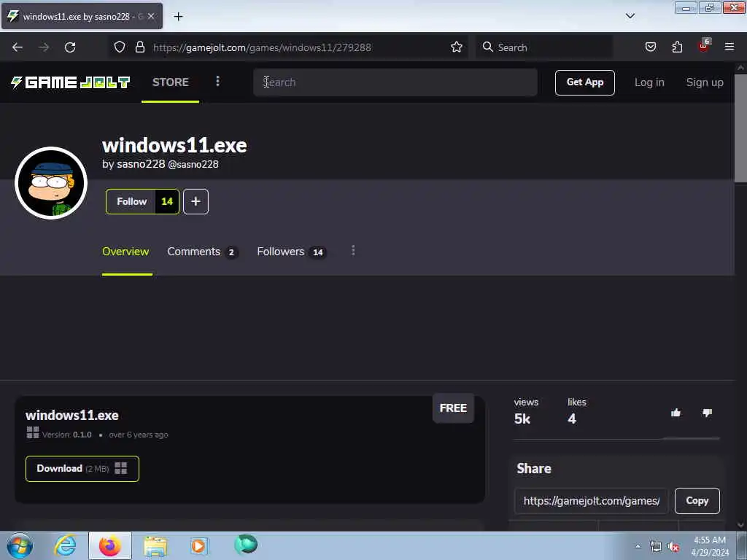
Task: Click the Firefox taskbar icon
Action: click(109, 545)
